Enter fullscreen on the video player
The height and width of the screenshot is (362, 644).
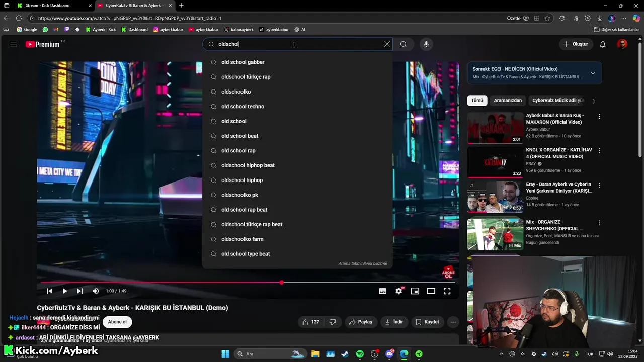447,291
